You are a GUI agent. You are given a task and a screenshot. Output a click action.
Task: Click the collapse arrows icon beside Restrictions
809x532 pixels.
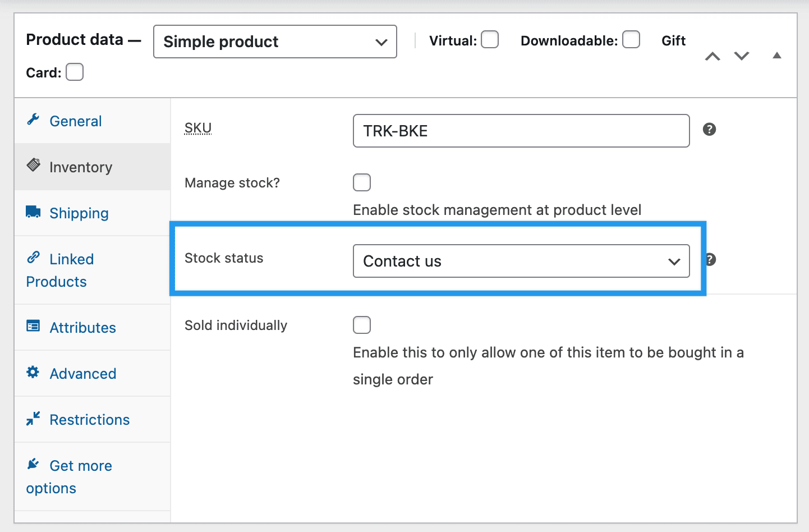pos(33,418)
